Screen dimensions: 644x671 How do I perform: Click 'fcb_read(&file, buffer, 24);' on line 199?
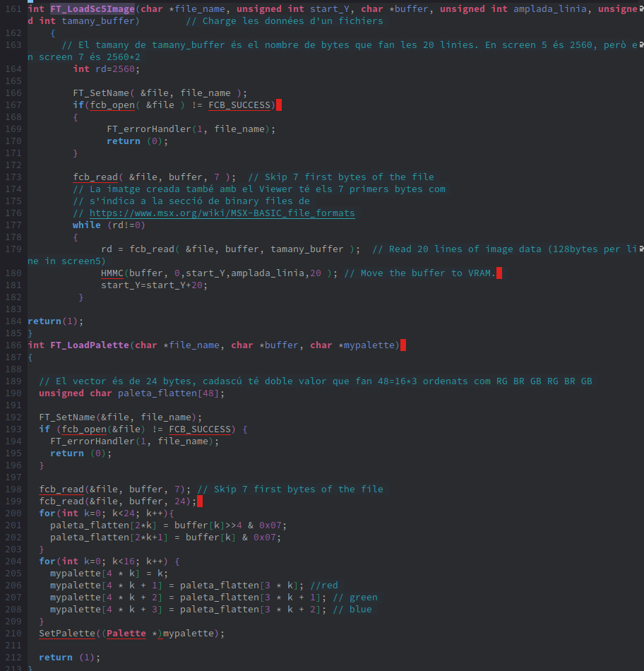(118, 501)
